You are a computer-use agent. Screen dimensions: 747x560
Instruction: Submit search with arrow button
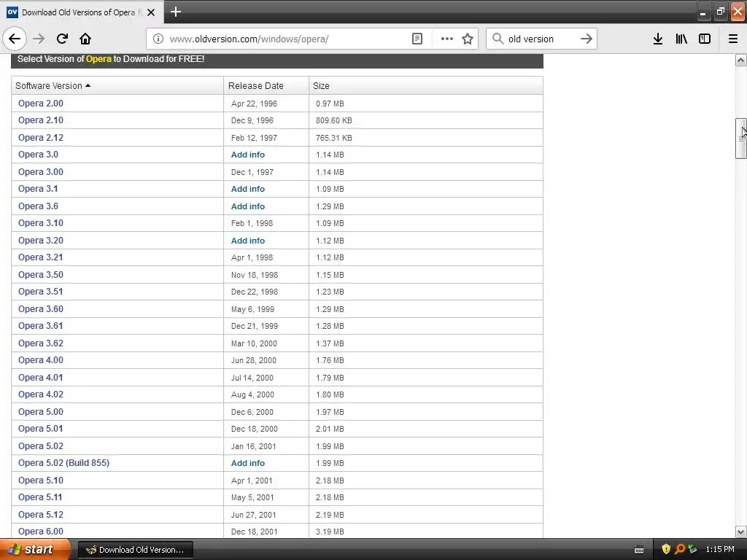point(587,39)
